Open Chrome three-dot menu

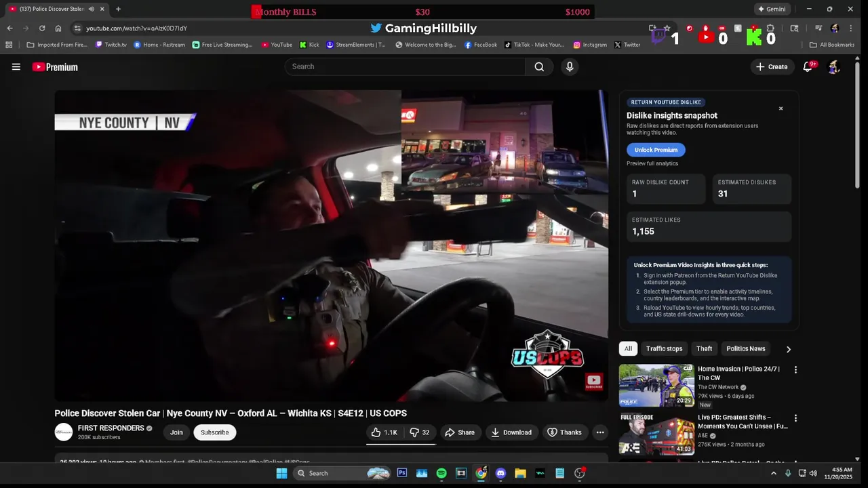pos(851,28)
